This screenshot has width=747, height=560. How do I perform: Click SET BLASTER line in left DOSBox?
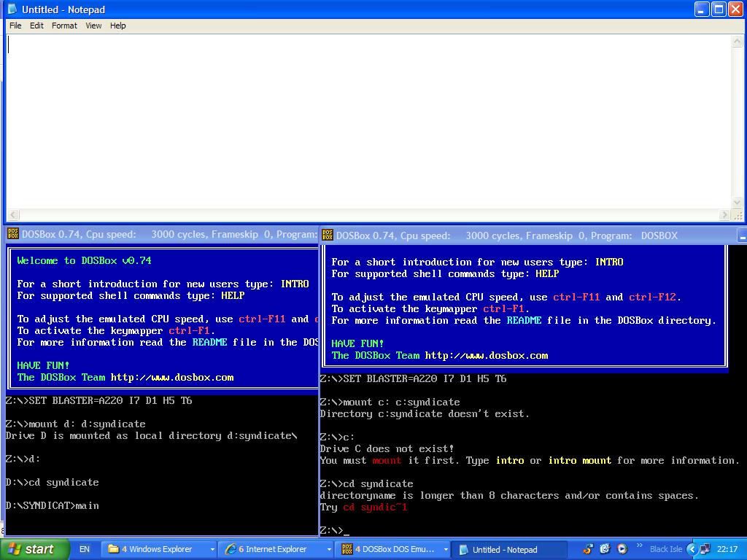pyautogui.click(x=99, y=400)
